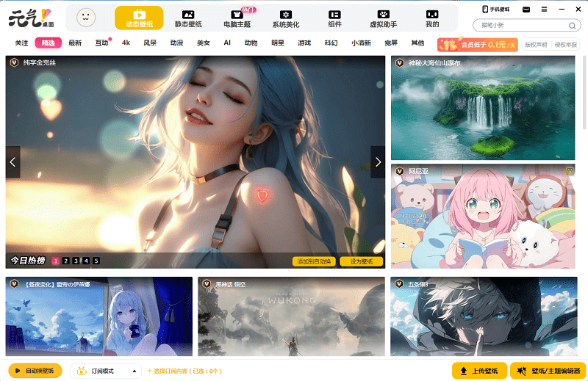Image resolution: width=588 pixels, height=381 pixels.
Task: Open the user avatar smiley icon
Action: (86, 18)
